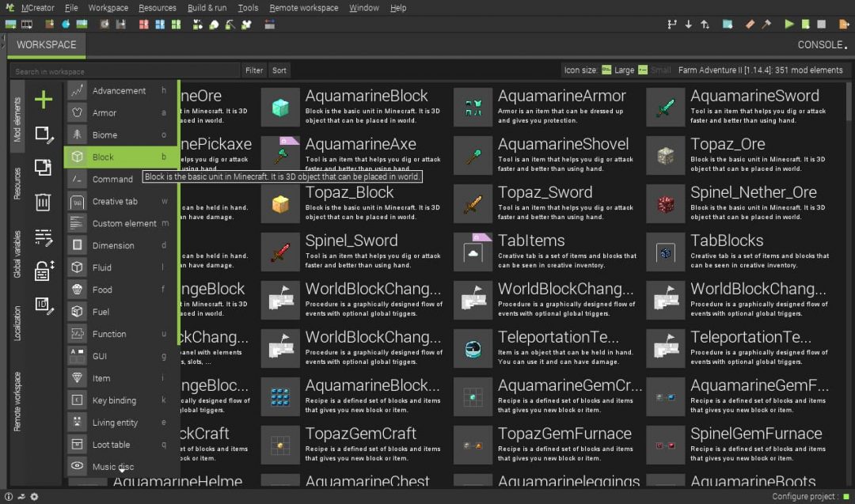Image resolution: width=855 pixels, height=504 pixels.
Task: Open workspace settings from the toolbar
Action: click(x=726, y=25)
